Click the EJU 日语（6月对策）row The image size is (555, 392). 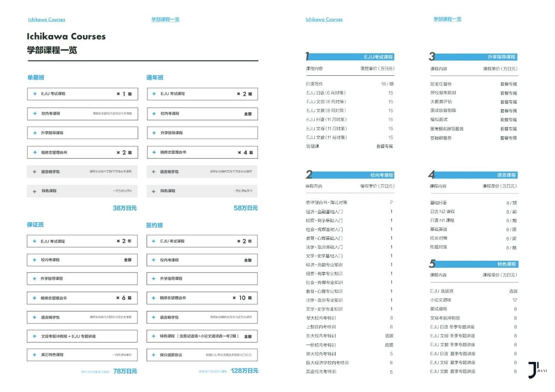[350, 93]
